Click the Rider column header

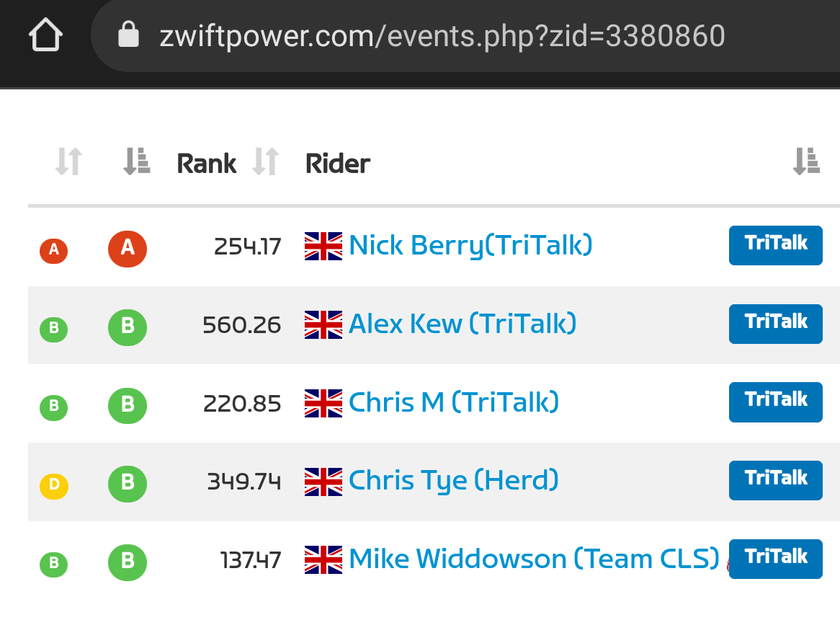click(x=337, y=164)
